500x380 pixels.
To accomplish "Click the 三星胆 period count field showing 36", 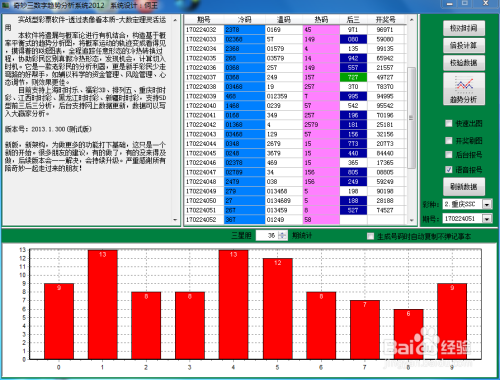I will [x=267, y=235].
